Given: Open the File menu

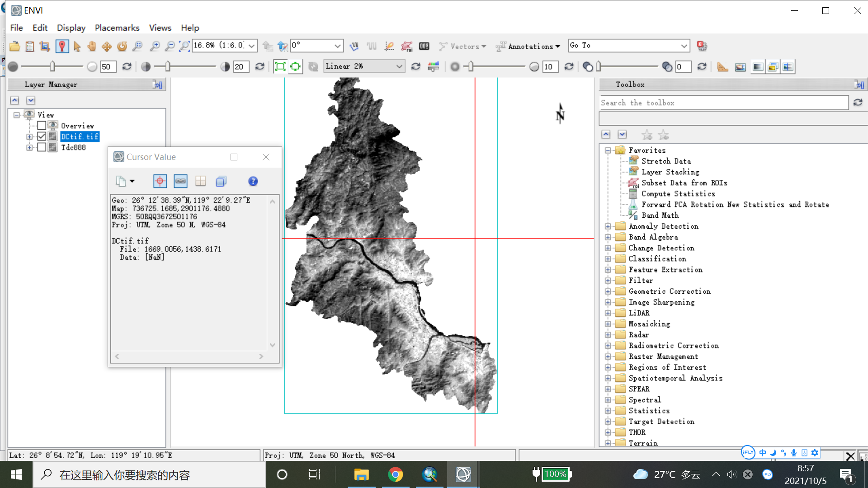Looking at the screenshot, I should [16, 28].
